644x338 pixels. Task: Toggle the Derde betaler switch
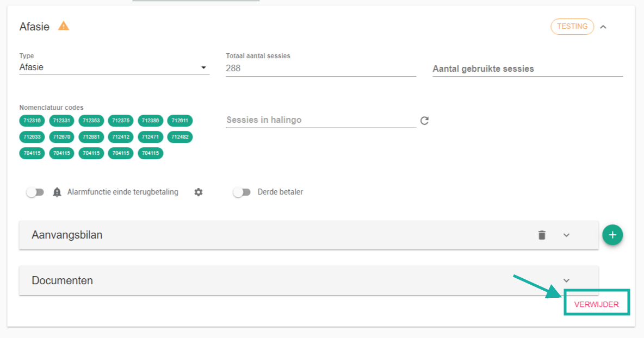coord(242,192)
